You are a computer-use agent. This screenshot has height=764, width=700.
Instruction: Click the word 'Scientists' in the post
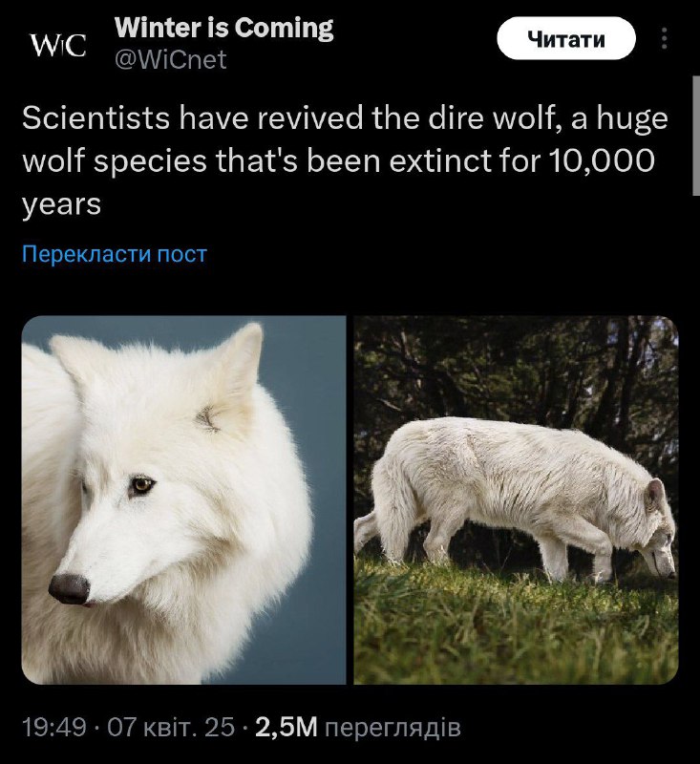click(x=95, y=117)
